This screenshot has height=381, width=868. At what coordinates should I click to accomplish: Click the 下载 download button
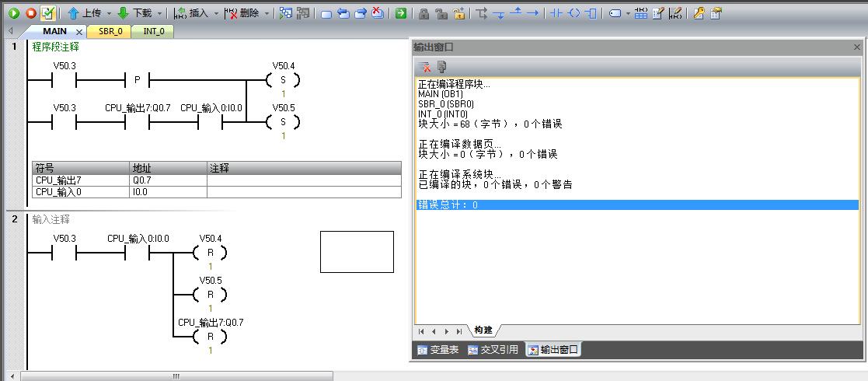point(134,13)
